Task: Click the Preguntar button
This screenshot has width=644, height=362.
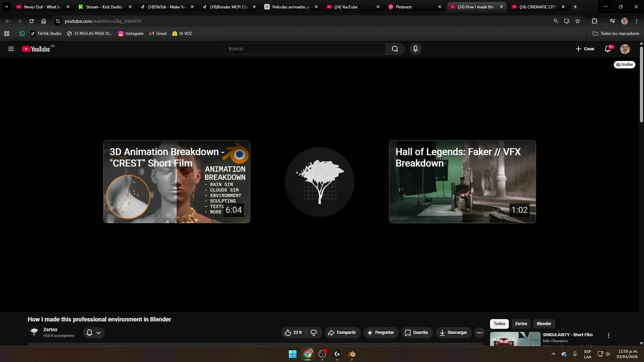Action: [x=381, y=332]
